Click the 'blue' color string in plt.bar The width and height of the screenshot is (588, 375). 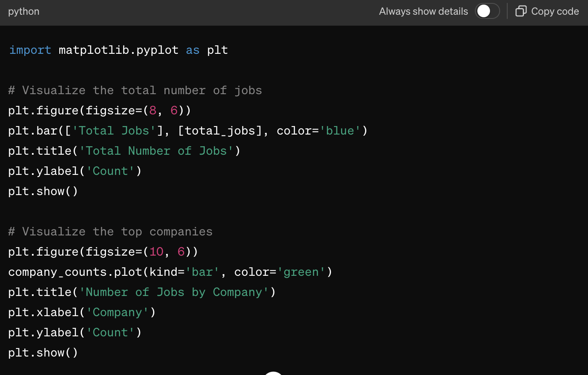[340, 131]
